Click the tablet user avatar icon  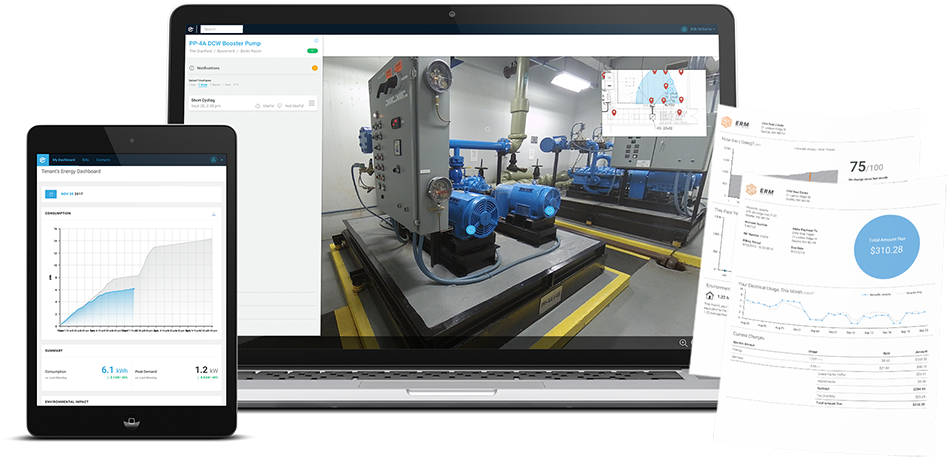point(214,160)
